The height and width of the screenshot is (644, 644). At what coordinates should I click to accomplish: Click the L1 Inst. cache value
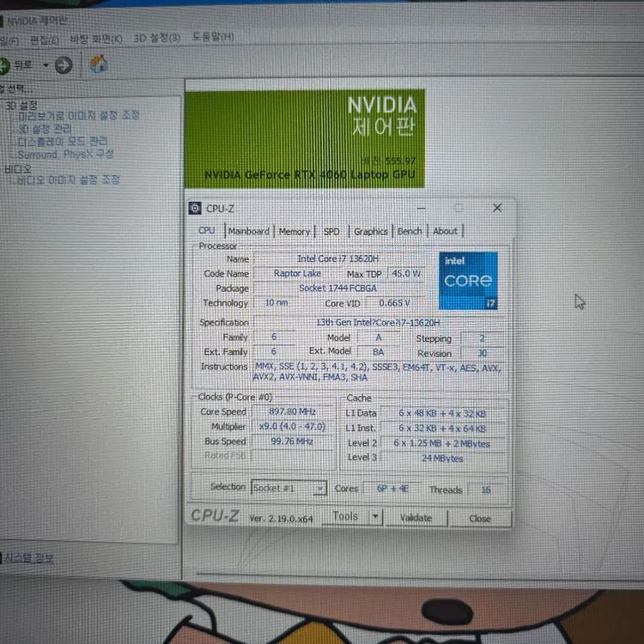(x=442, y=428)
